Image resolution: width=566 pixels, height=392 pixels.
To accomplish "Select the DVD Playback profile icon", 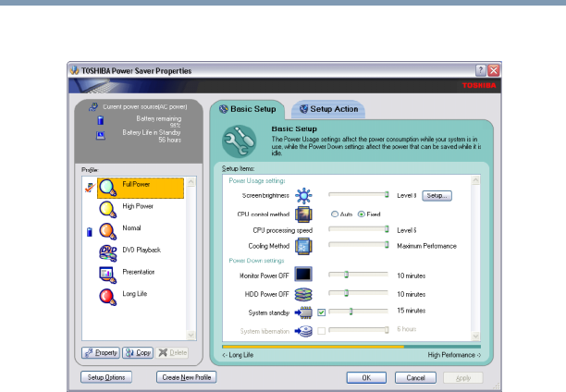I will pyautogui.click(x=108, y=251).
